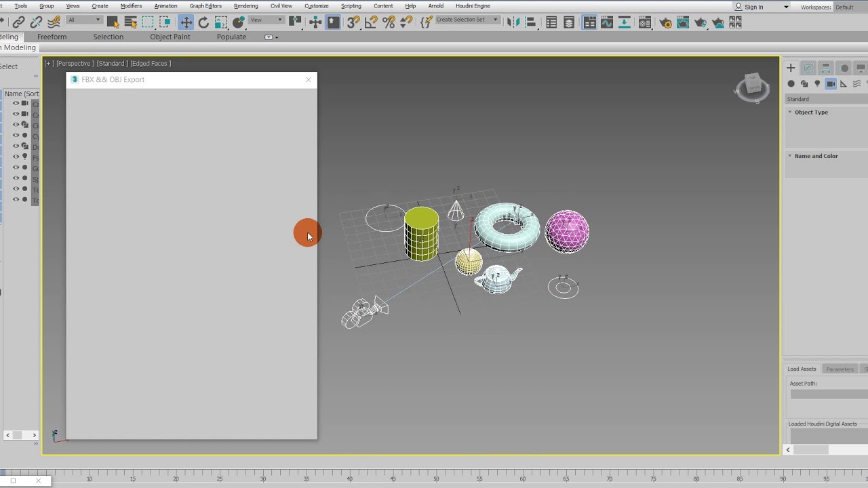868x488 pixels.
Task: Switch to the Freeform ribbon tab
Action: pos(52,37)
